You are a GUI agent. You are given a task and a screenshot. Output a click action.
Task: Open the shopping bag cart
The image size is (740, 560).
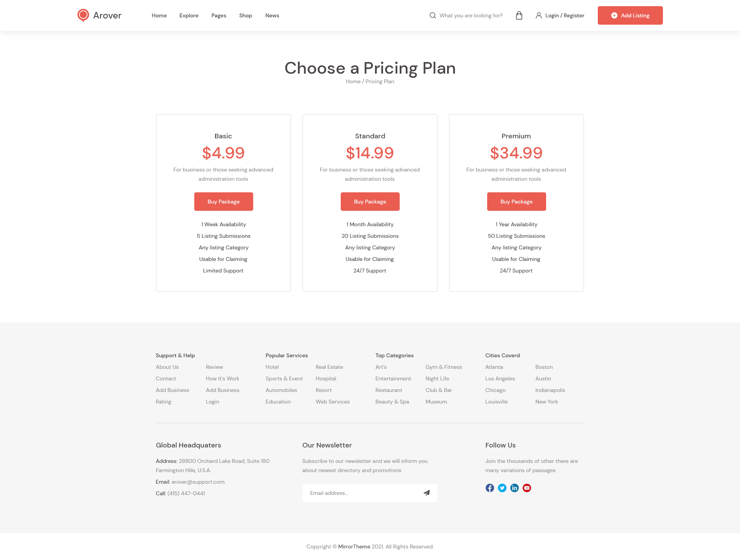519,15
